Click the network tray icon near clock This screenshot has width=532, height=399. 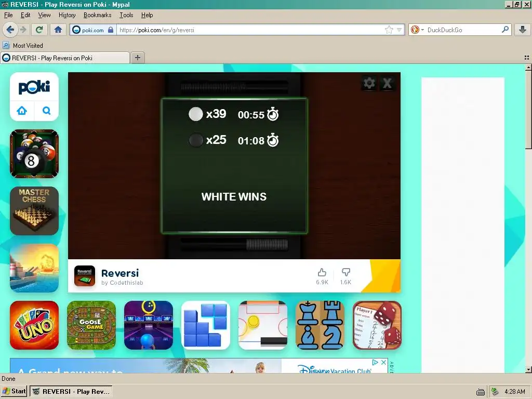click(495, 392)
